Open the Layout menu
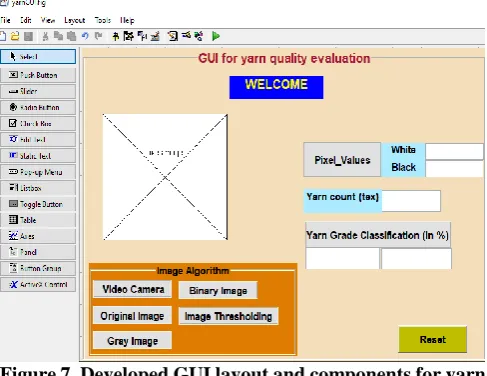Image resolution: width=487 pixels, height=376 pixels. click(x=75, y=21)
